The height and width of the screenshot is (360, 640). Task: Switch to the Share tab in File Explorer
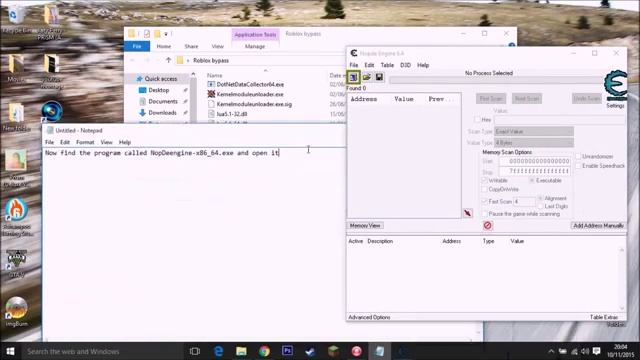(x=191, y=47)
